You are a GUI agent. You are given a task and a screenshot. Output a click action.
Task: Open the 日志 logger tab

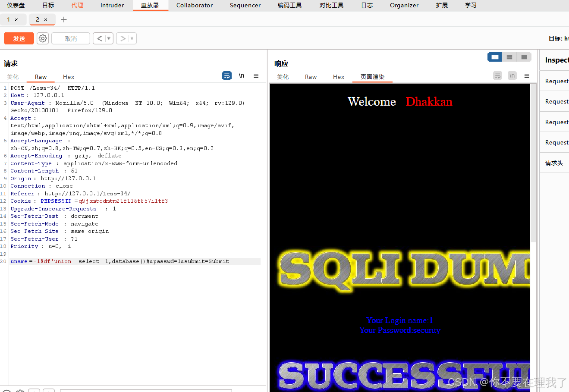pyautogui.click(x=367, y=5)
